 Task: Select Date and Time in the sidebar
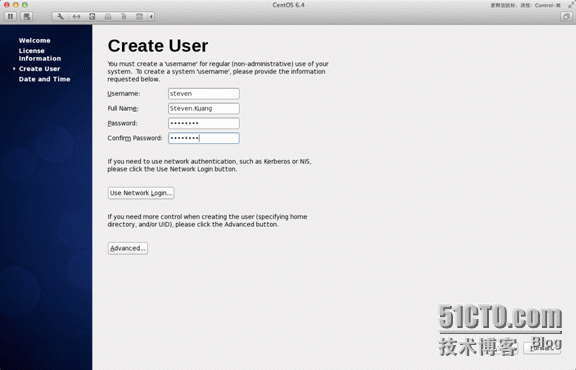44,79
